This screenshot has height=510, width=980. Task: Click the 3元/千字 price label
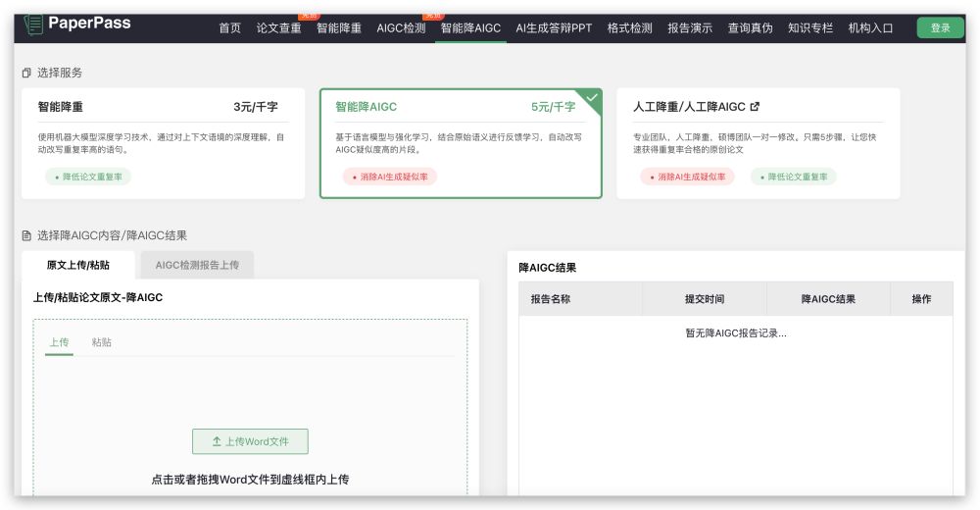256,107
